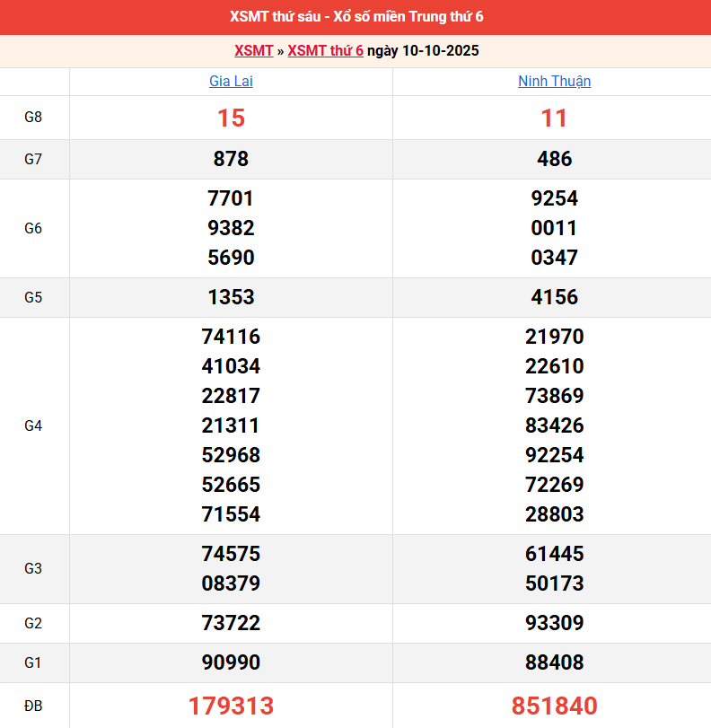Select the ĐB row label

pyautogui.click(x=33, y=706)
